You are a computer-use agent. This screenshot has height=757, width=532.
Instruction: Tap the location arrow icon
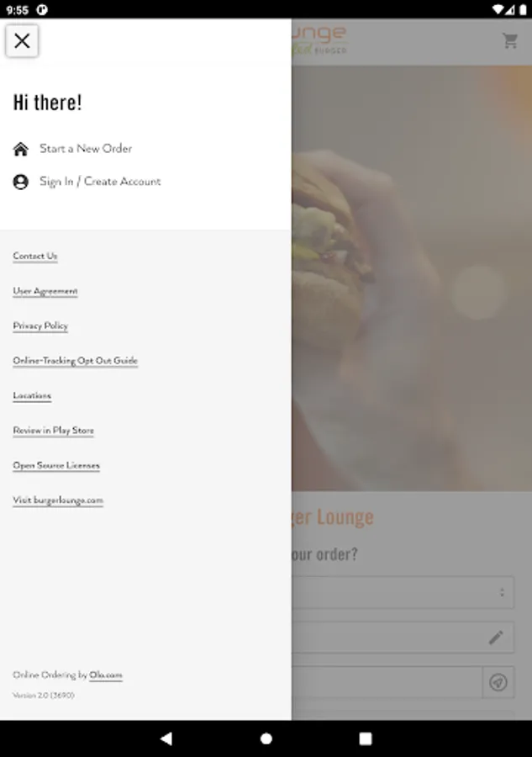(498, 682)
